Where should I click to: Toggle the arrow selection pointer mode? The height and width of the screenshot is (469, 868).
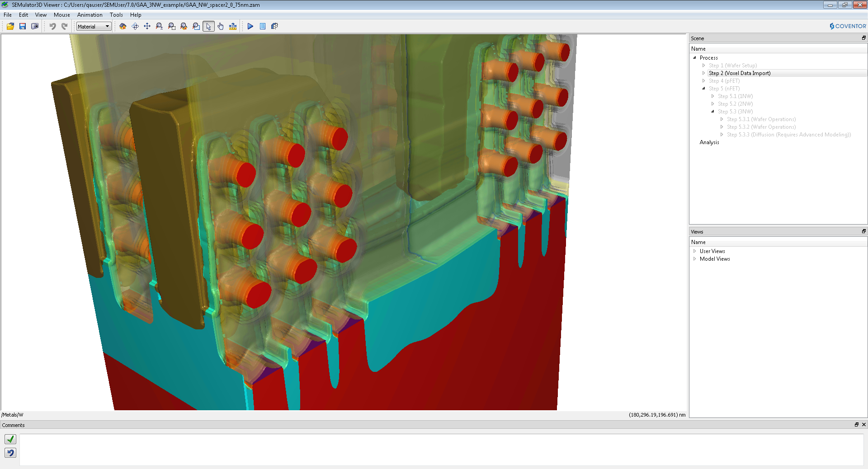(208, 26)
